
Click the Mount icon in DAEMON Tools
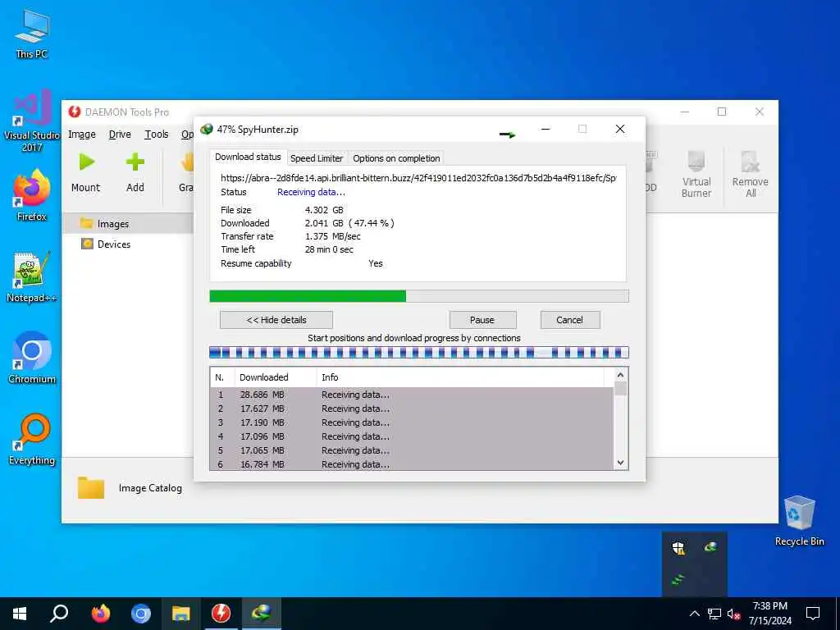pos(87,162)
